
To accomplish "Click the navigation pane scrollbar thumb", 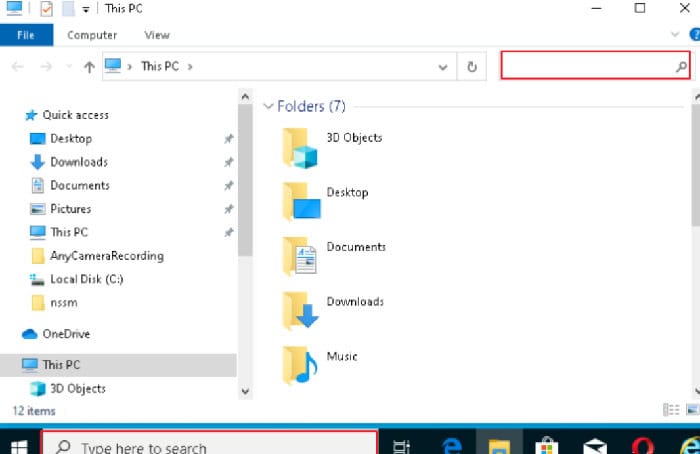I will (x=245, y=180).
